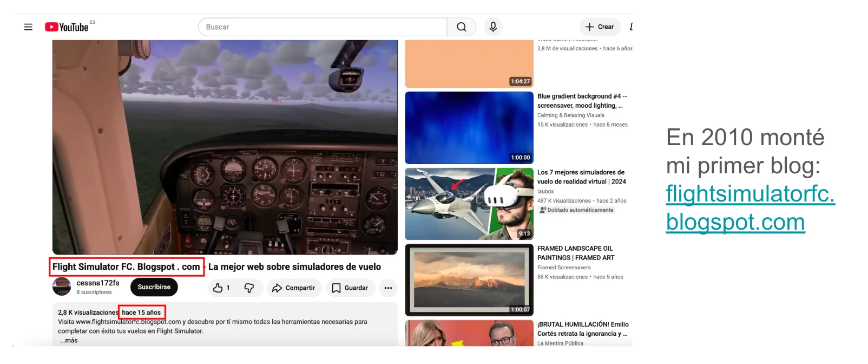
Task: Dislike the video with thumbs down
Action: click(249, 288)
